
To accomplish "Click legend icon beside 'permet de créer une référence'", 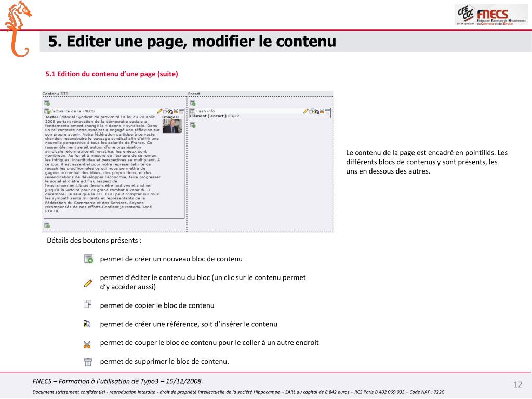I will (x=87, y=324).
